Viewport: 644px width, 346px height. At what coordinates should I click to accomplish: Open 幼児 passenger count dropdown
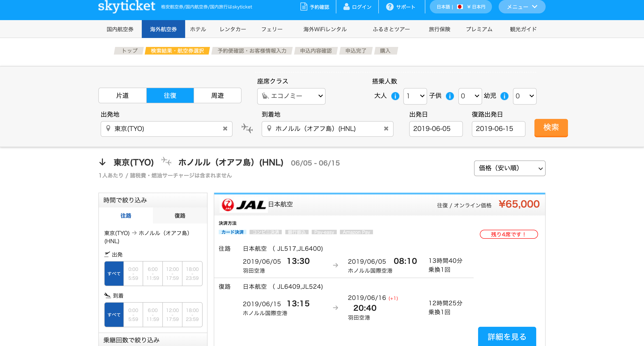525,96
